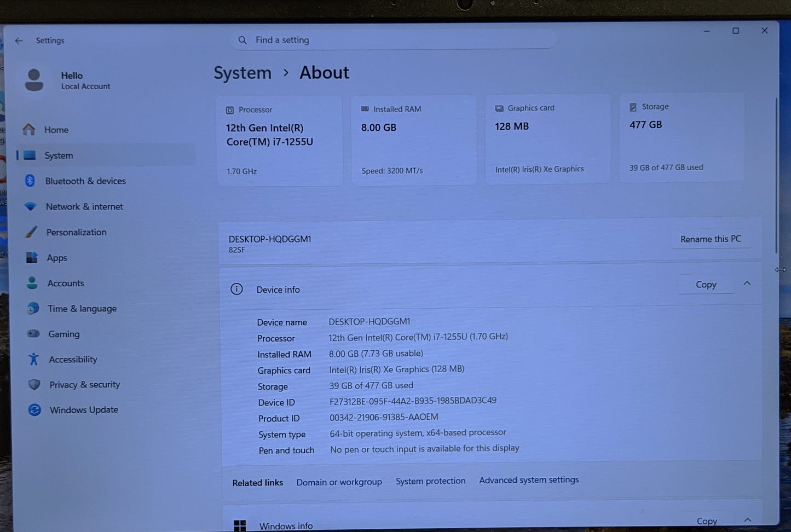The image size is (791, 532).
Task: Click the Find a setting search box
Action: coord(393,39)
